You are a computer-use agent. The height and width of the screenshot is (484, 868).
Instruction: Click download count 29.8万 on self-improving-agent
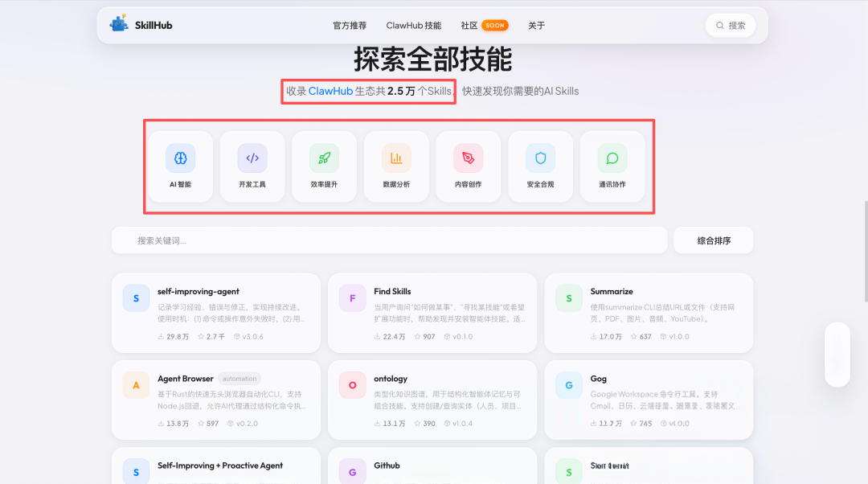coord(174,337)
